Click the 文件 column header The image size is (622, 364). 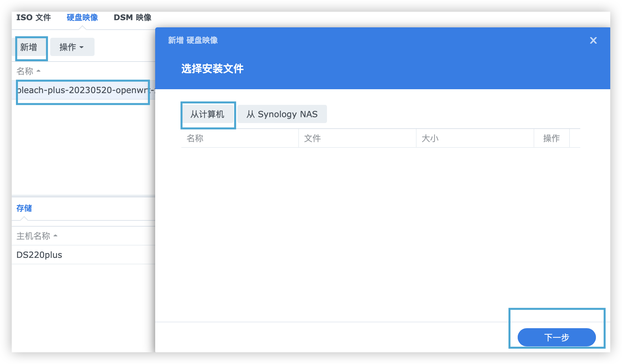pos(312,138)
